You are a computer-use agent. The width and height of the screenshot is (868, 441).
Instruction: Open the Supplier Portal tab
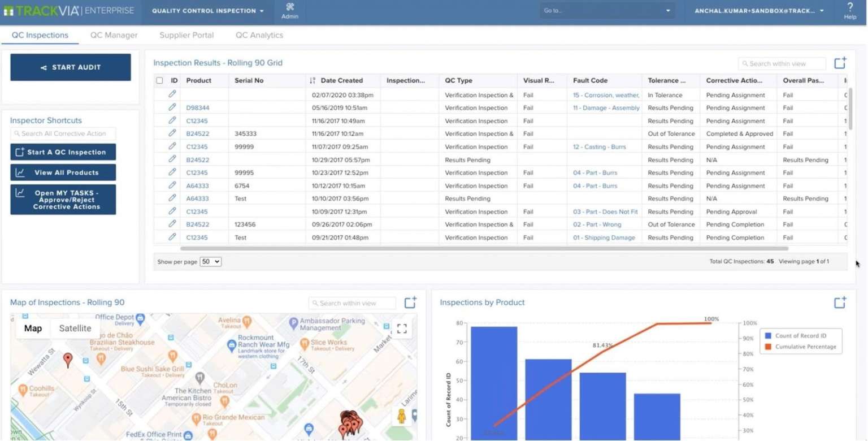tap(186, 35)
